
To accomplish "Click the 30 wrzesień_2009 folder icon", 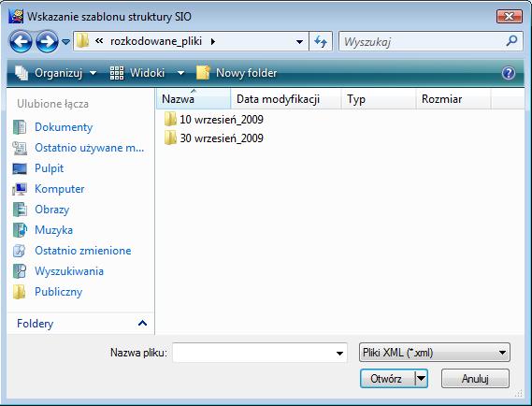I will click(170, 138).
